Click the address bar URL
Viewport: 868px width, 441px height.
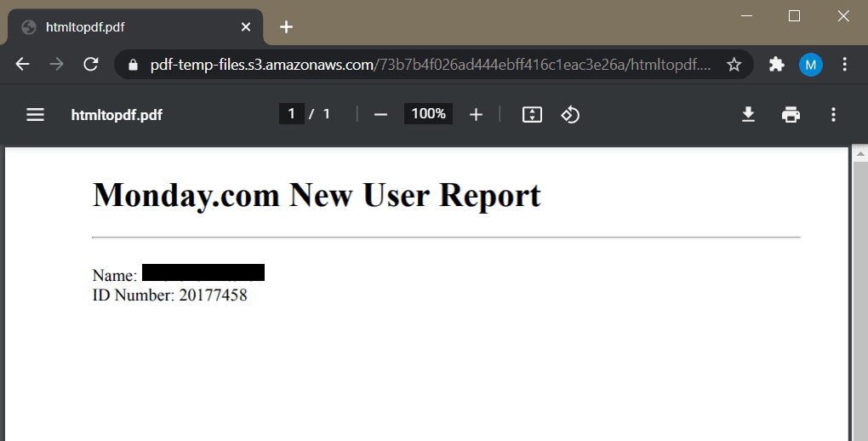(x=425, y=65)
